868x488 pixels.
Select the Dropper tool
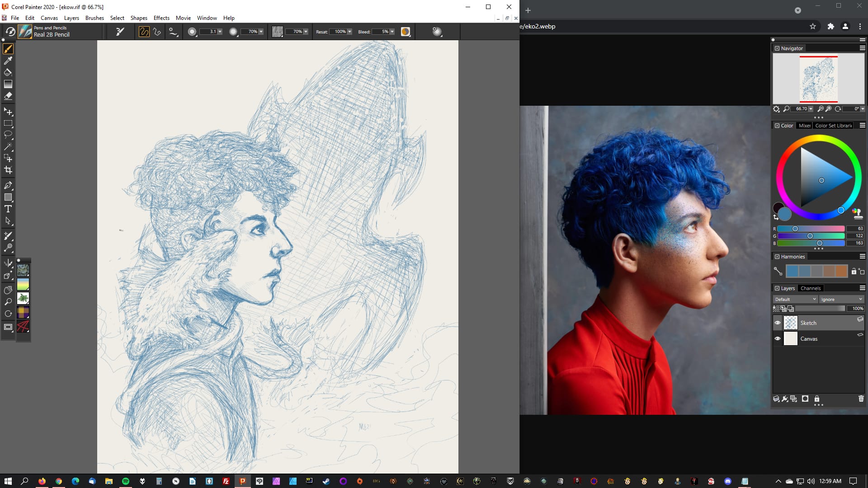(8, 61)
